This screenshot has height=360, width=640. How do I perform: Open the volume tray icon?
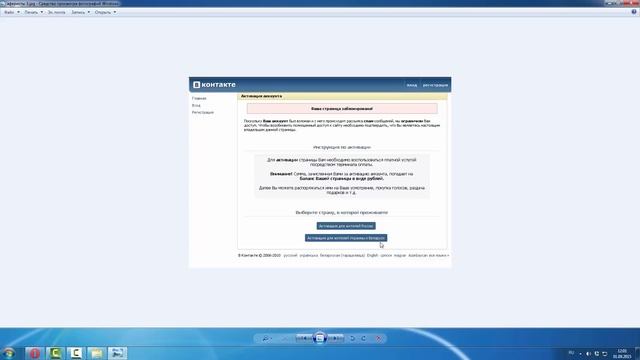[588, 354]
